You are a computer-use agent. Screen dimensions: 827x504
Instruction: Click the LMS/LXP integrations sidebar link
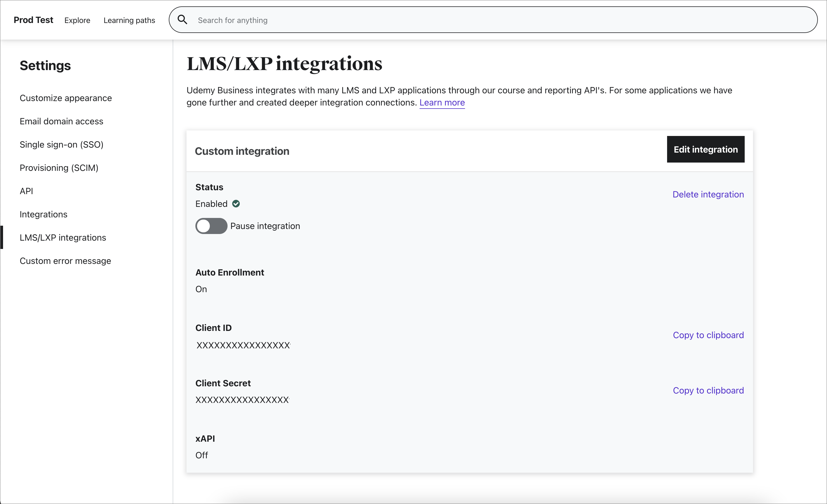tap(63, 237)
